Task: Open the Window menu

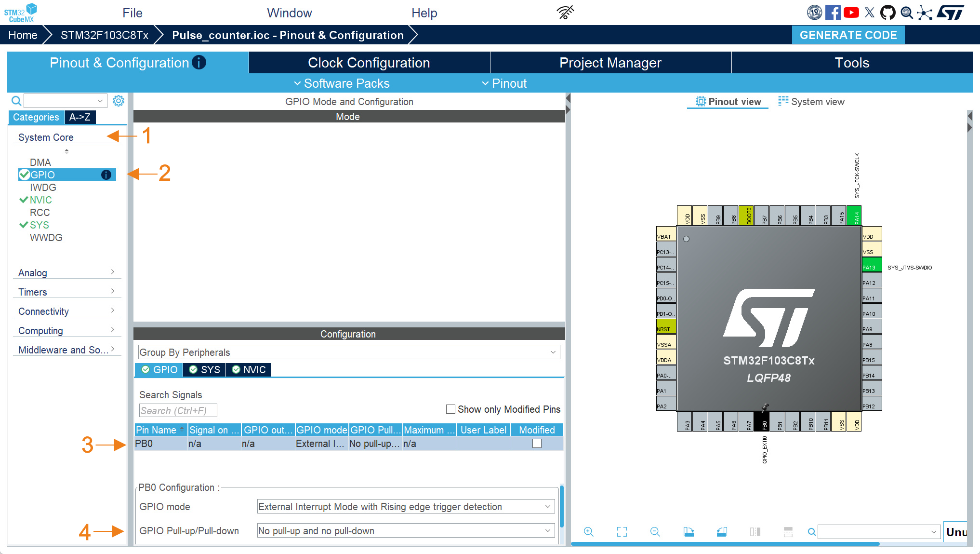Action: pos(289,13)
